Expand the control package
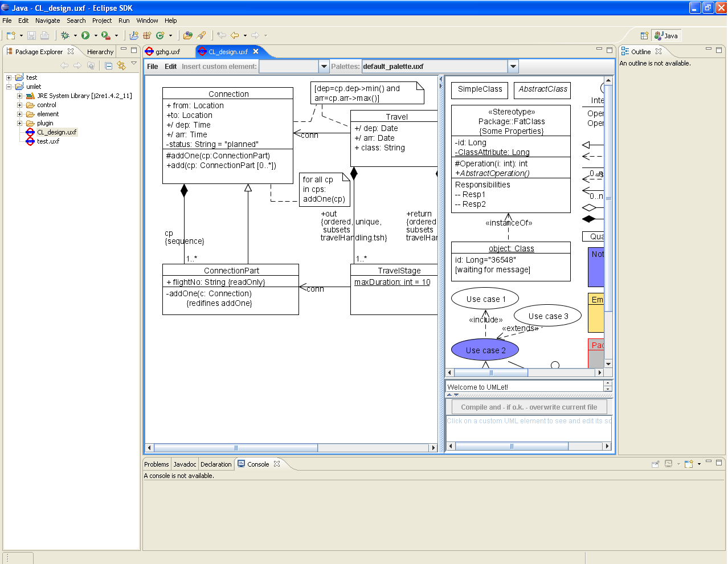The image size is (728, 564). [19, 105]
